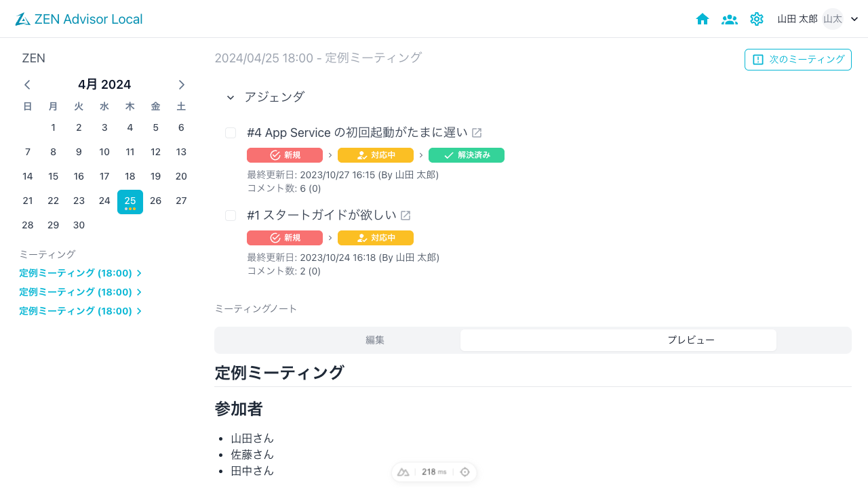This screenshot has height=488, width=868.
Task: Open the second 定例ミーティング (18:00) link
Action: click(x=75, y=291)
